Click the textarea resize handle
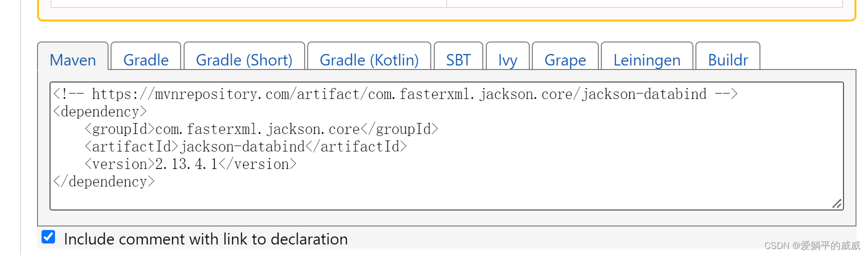Image resolution: width=868 pixels, height=255 pixels. [x=837, y=203]
